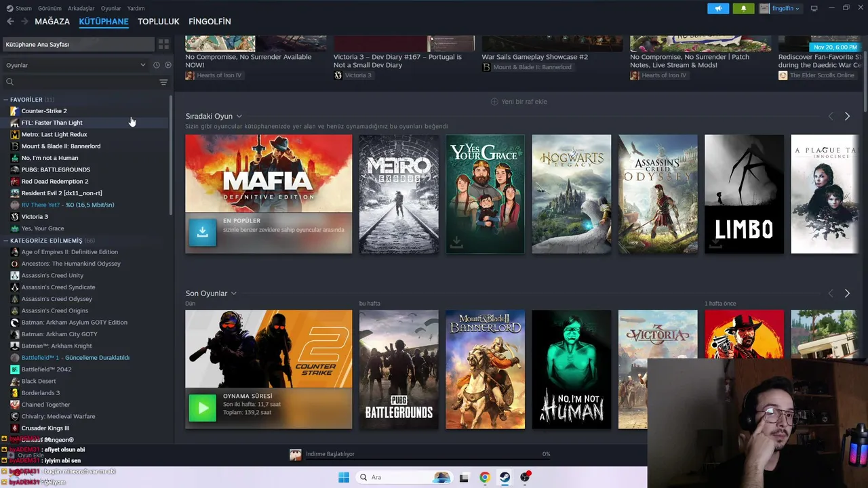Image resolution: width=868 pixels, height=488 pixels.
Task: Go back with the left navigation arrow
Action: 10,22
